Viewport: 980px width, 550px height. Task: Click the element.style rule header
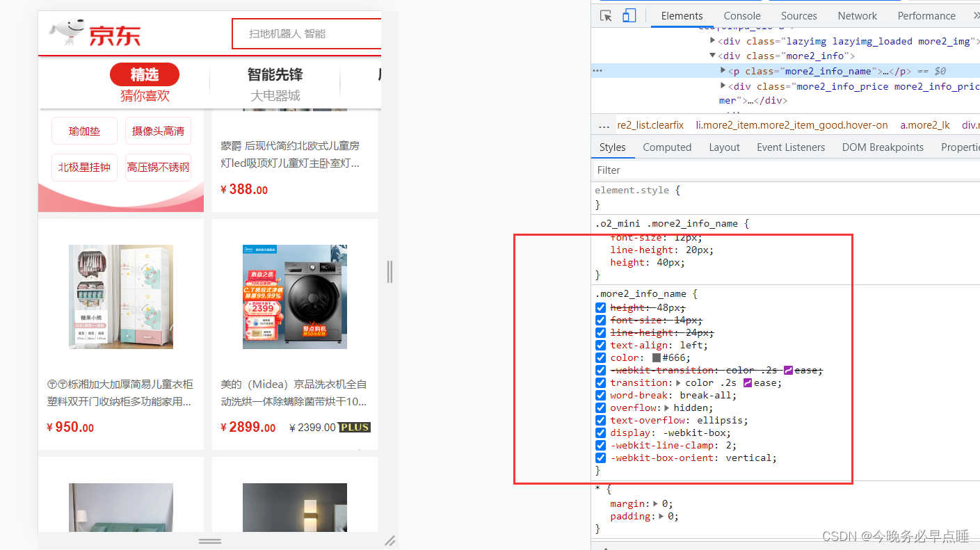pyautogui.click(x=632, y=191)
